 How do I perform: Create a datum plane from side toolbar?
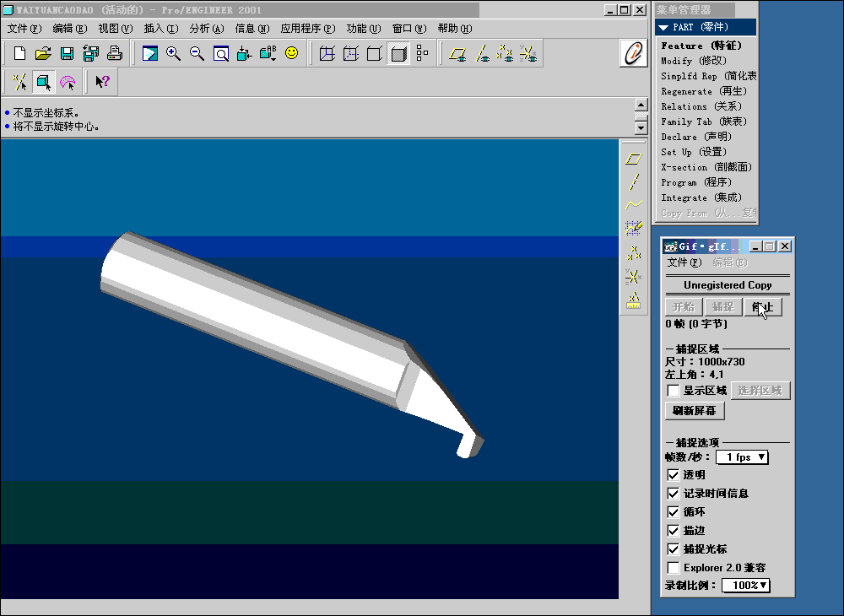(634, 159)
